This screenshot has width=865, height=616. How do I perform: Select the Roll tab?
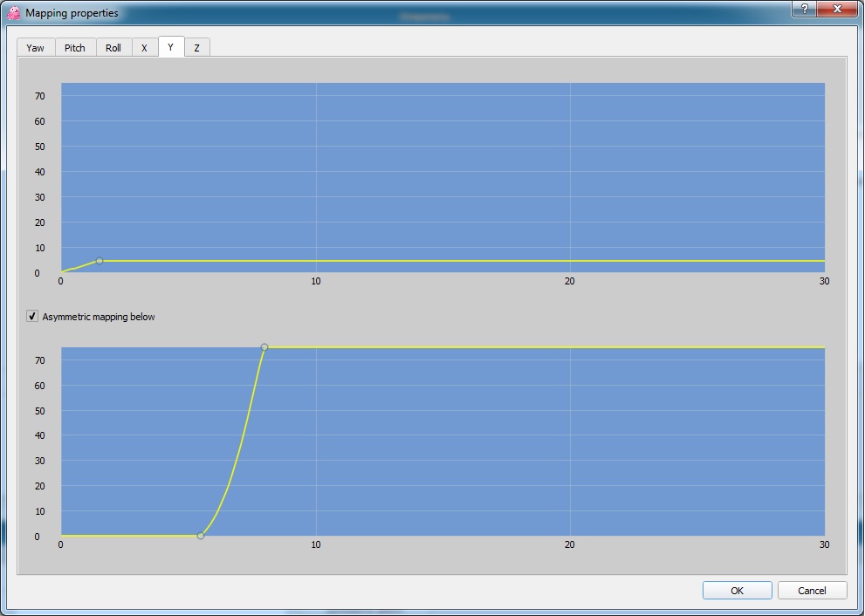click(x=113, y=48)
